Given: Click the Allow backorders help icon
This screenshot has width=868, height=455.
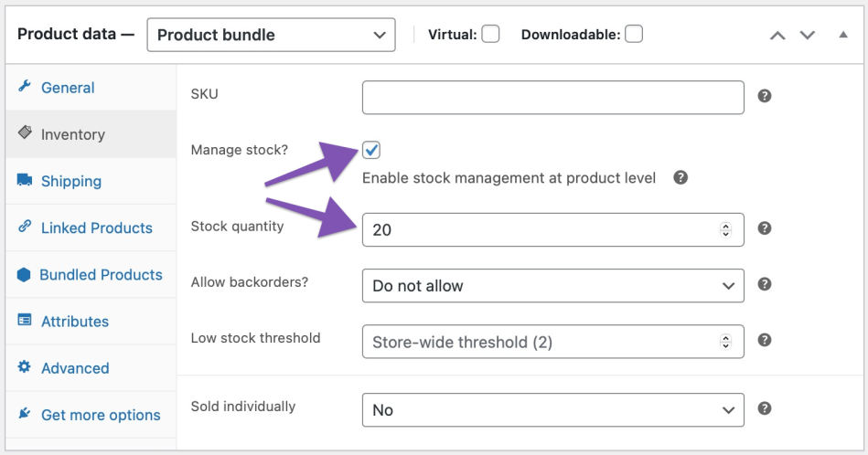Looking at the screenshot, I should (765, 284).
